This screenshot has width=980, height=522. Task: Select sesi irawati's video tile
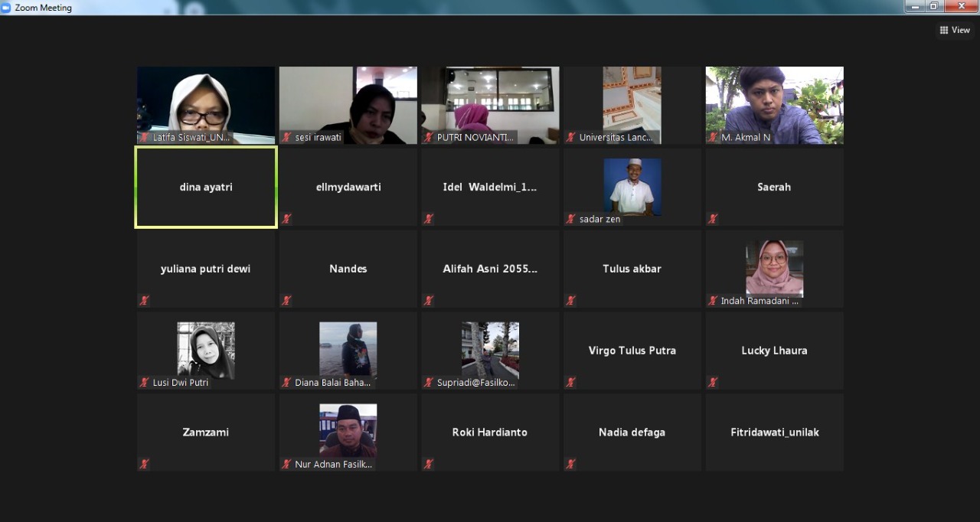[x=348, y=105]
